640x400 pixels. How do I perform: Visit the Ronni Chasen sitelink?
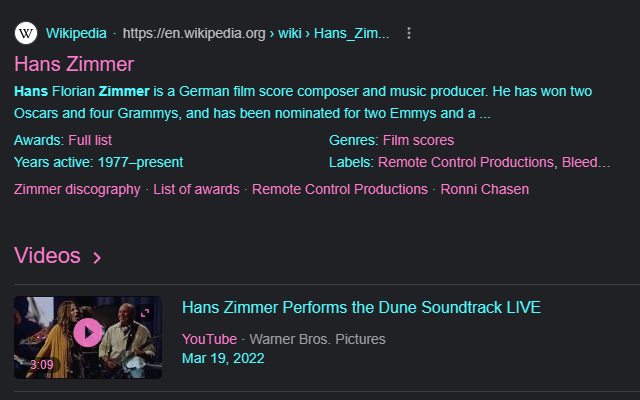(484, 189)
